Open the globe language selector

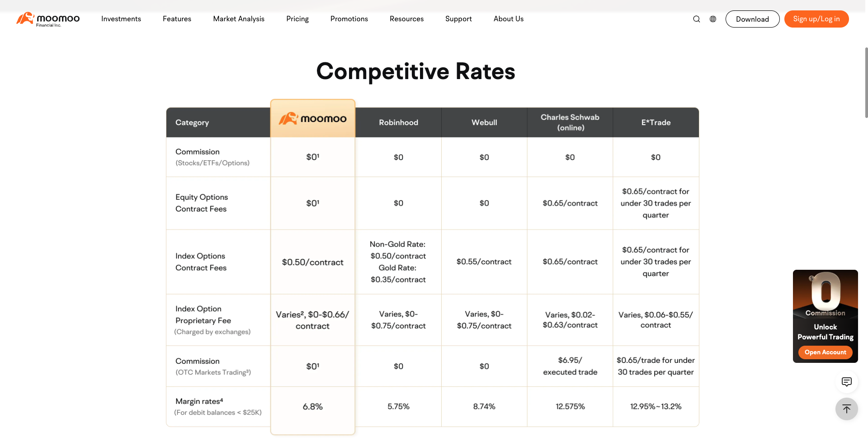[713, 19]
